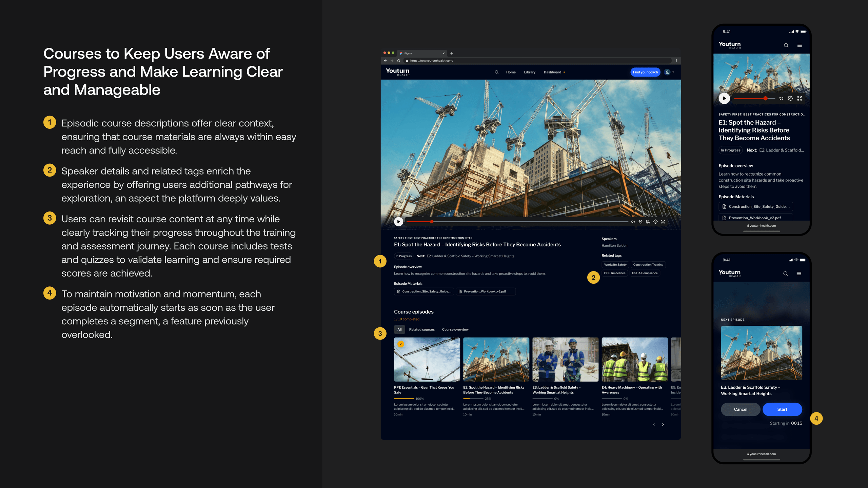Switch to the Related courses tab
Screen dimensions: 868x488
point(422,329)
